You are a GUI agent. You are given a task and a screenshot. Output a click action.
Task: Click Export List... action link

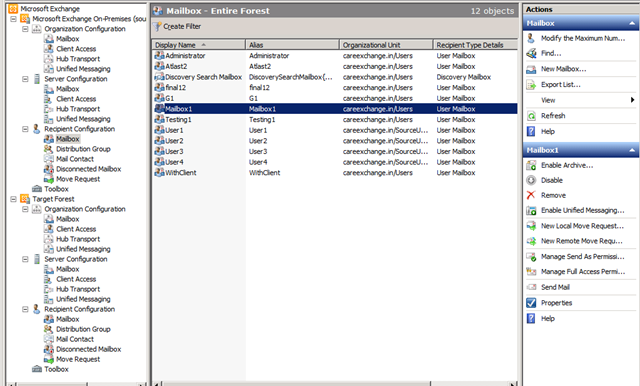(x=560, y=84)
